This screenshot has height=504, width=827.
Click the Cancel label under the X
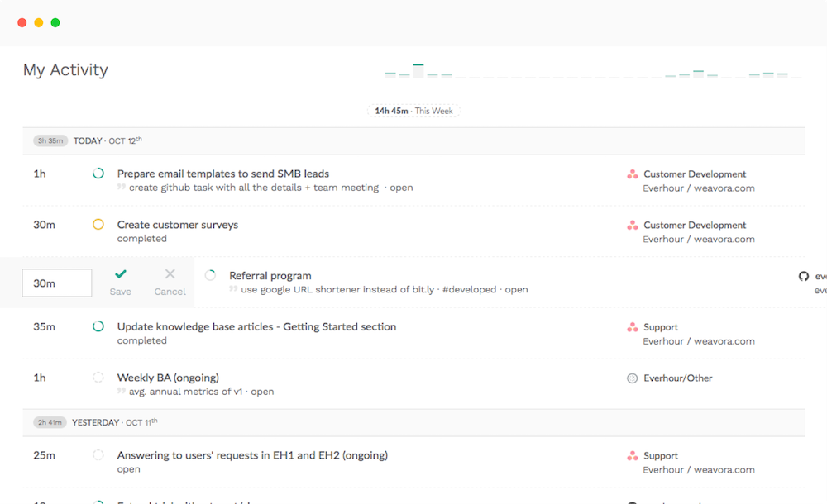coord(170,292)
